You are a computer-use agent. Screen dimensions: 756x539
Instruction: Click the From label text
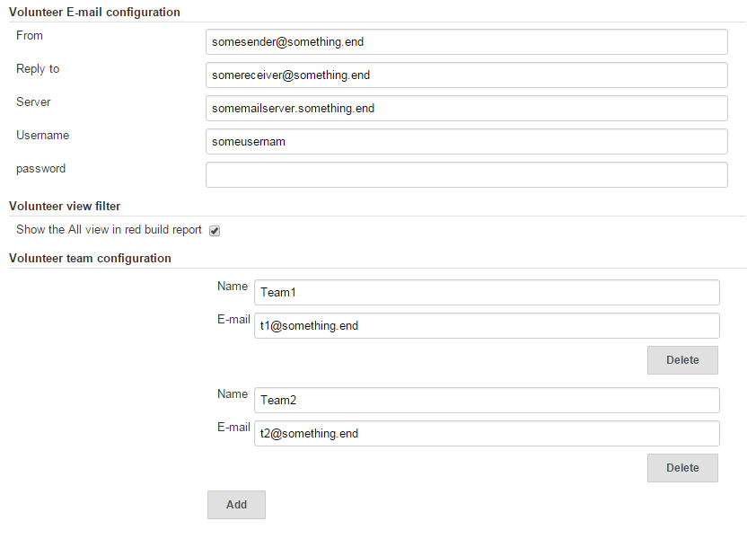point(30,36)
